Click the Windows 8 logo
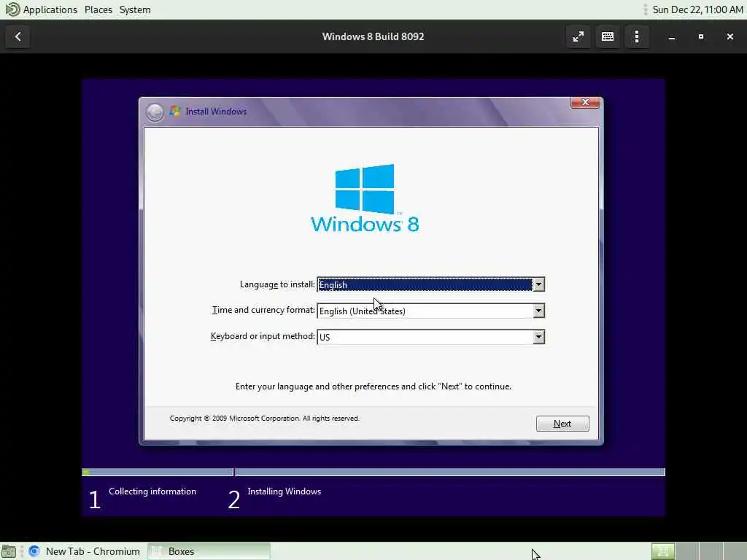Screen dimensions: 747x560 click(x=365, y=198)
